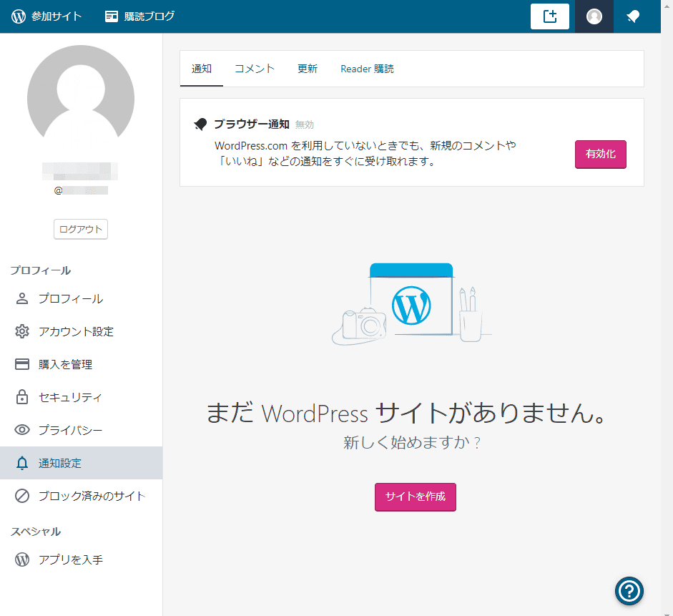Screen dimensions: 673x616
Task: Click the reader icon beside 購読ブログ
Action: pos(112,16)
